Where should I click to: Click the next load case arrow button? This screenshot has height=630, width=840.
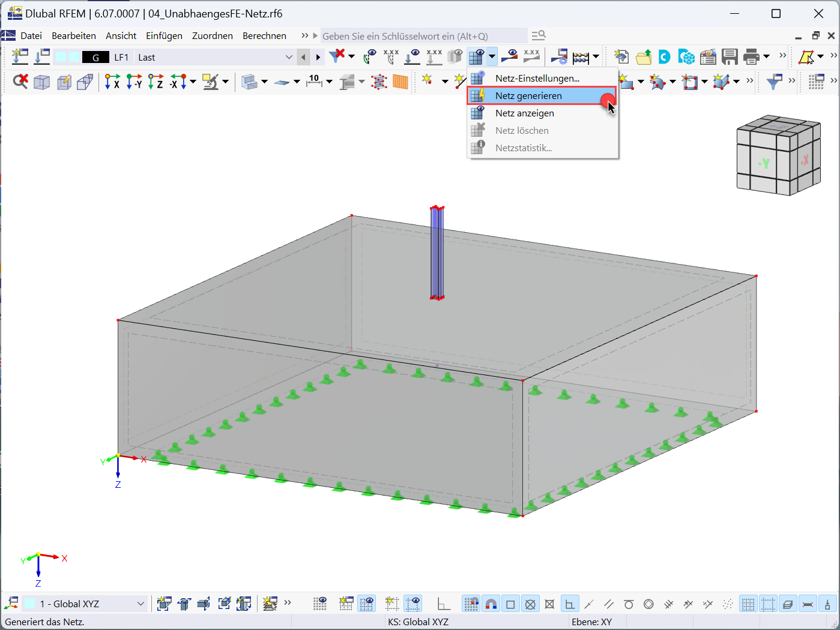pyautogui.click(x=317, y=57)
